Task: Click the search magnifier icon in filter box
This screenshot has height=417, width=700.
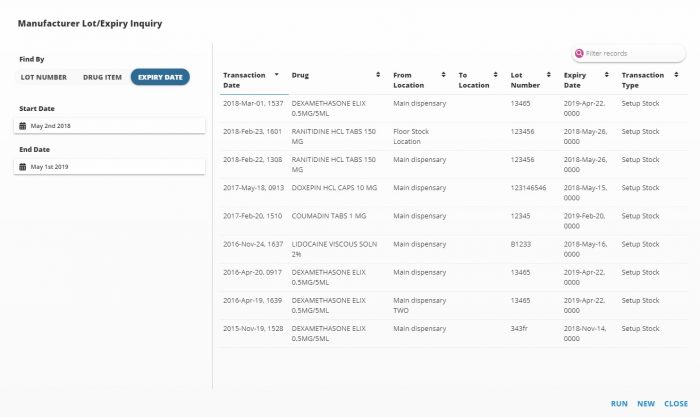Action: pos(579,53)
